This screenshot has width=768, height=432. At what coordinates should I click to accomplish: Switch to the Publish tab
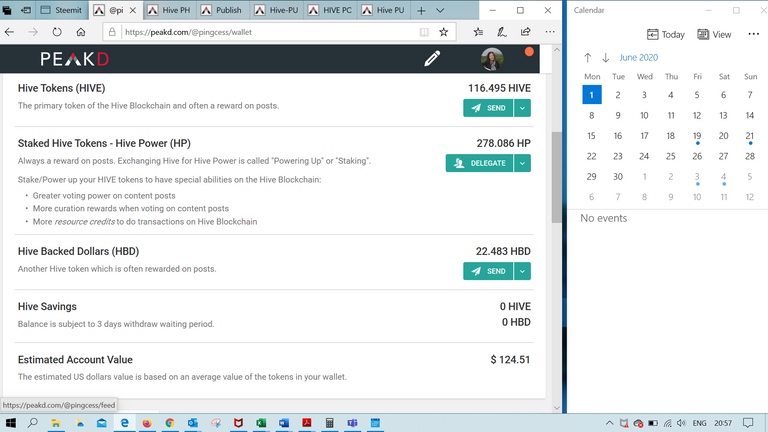[222, 10]
